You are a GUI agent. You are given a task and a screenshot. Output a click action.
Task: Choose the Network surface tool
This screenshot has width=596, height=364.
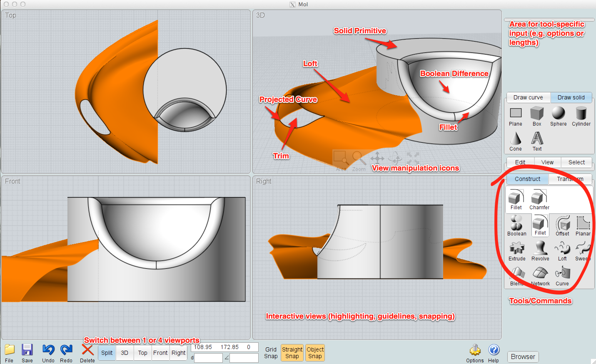coord(540,275)
